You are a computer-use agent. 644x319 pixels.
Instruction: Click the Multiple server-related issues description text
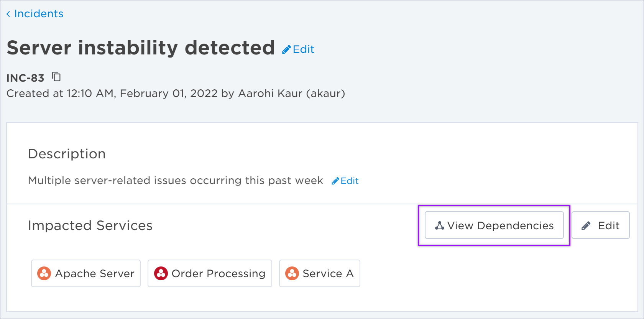coord(176,181)
